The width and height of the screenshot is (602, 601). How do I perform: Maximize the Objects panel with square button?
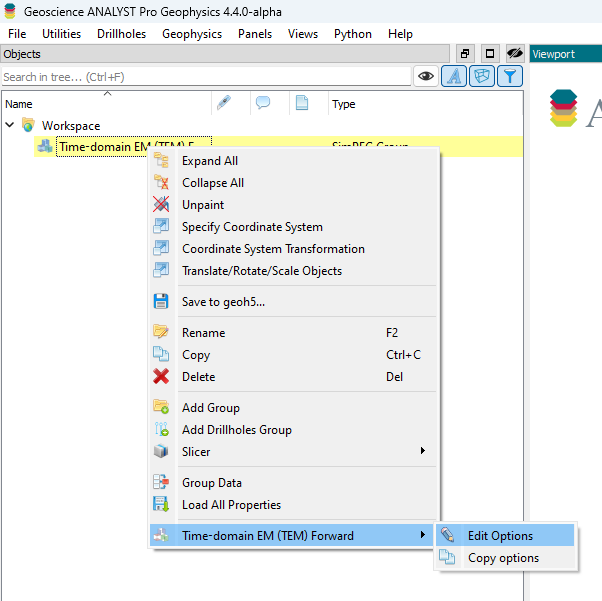(x=490, y=53)
